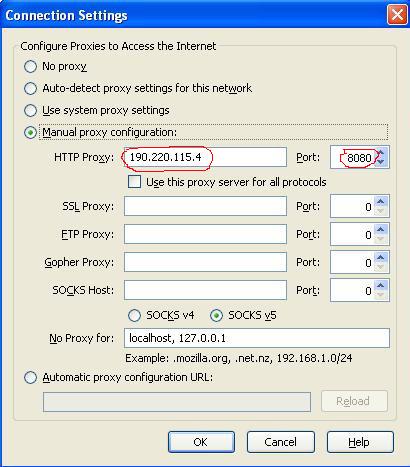Select Use system proxy settings option

(30, 111)
